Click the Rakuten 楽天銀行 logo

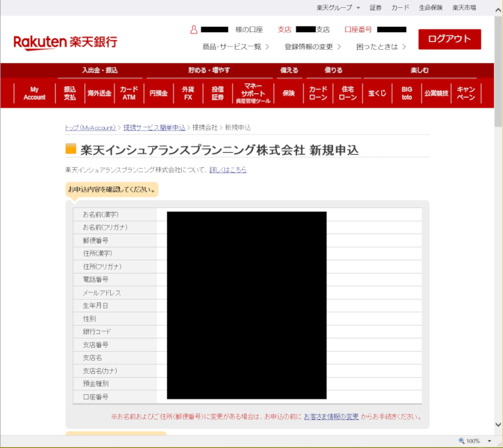tap(66, 43)
